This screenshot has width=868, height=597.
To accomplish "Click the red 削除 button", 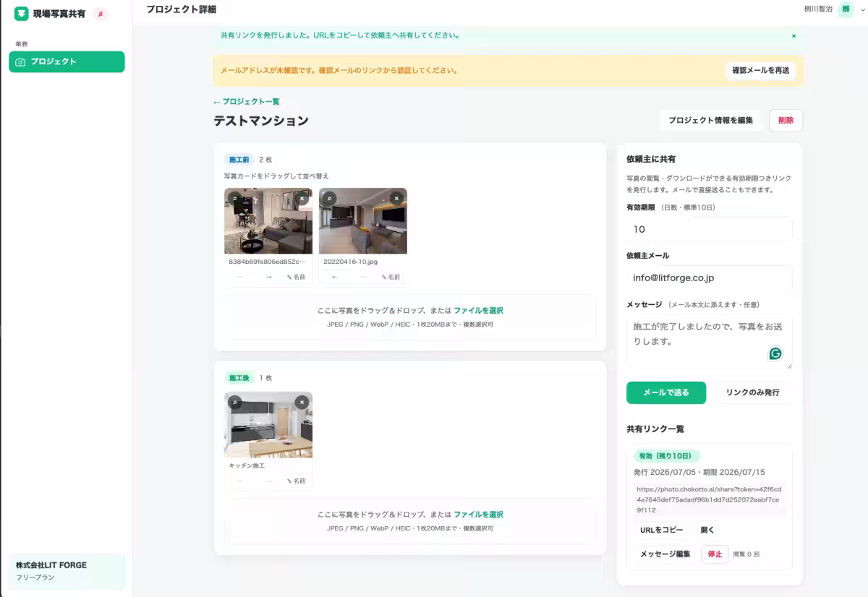I will point(786,121).
